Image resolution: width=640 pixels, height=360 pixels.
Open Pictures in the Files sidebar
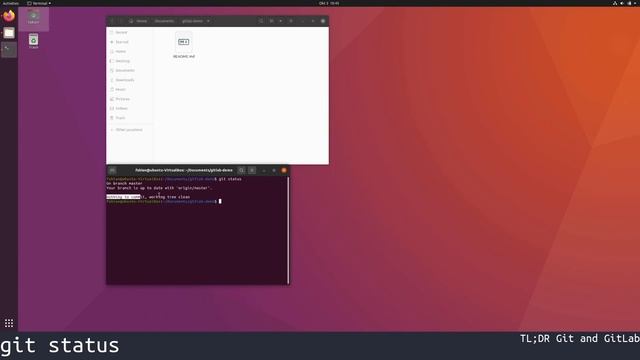(122, 99)
